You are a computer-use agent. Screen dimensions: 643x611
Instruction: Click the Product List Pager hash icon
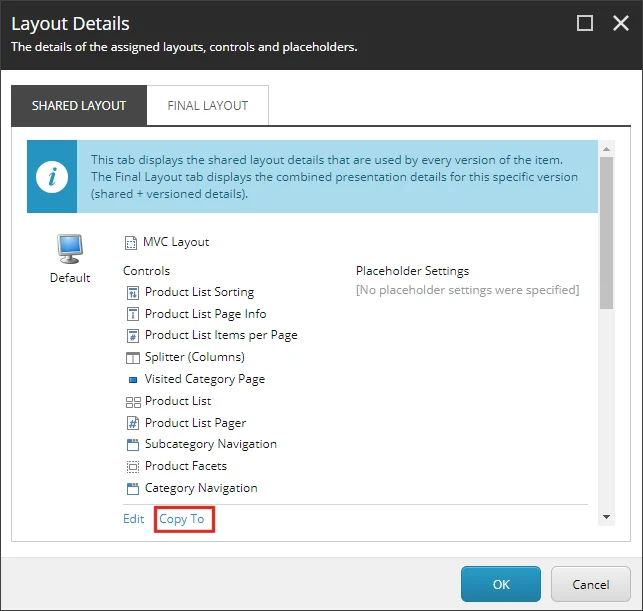(x=132, y=423)
